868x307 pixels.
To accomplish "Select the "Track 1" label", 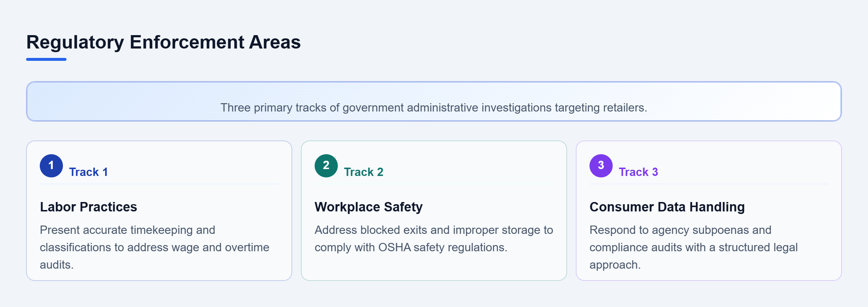I will 89,172.
